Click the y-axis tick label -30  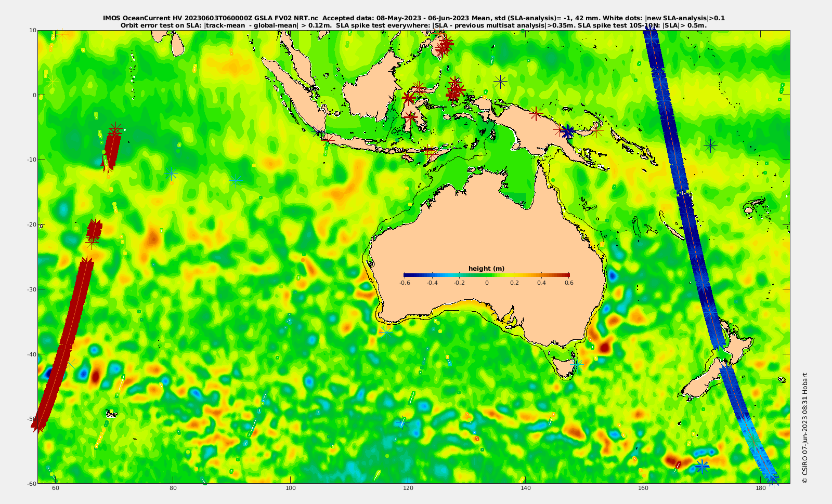(x=31, y=289)
